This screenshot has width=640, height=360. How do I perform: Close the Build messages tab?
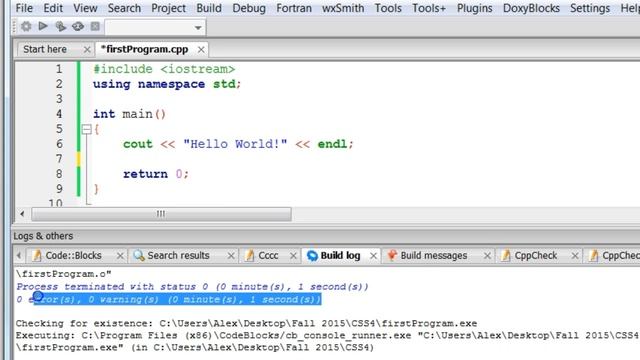pyautogui.click(x=487, y=256)
